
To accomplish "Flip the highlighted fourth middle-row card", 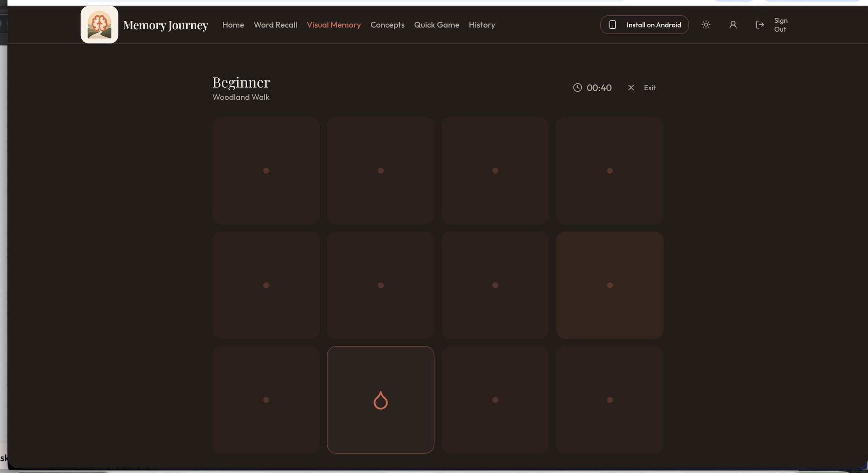I will [x=610, y=285].
